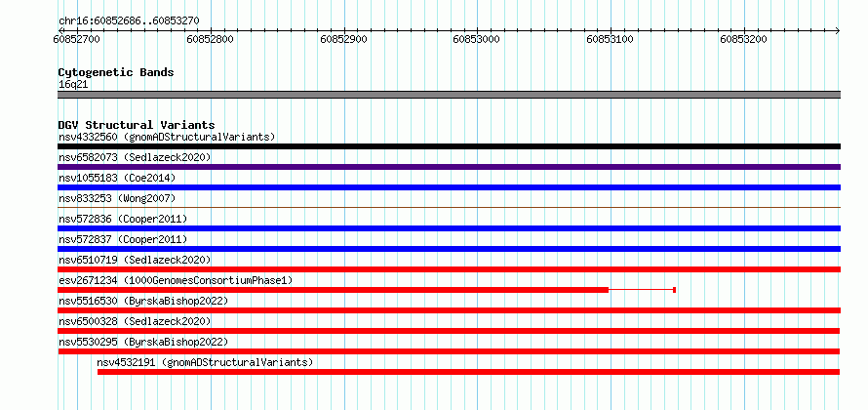Open variant label nsv5530295 (ByrskaBishop2022)
Viewport: 868px width, 410px height.
click(143, 342)
